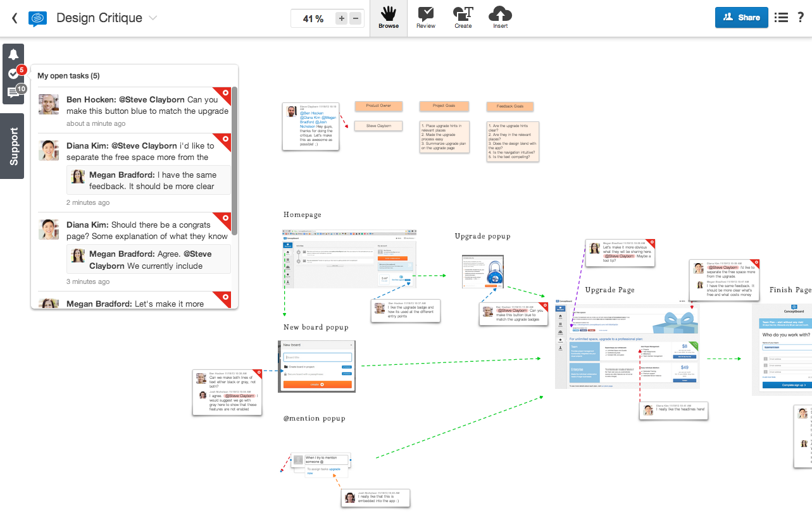
Task: Toggle the open tasks checkmark icon
Action: click(13, 73)
